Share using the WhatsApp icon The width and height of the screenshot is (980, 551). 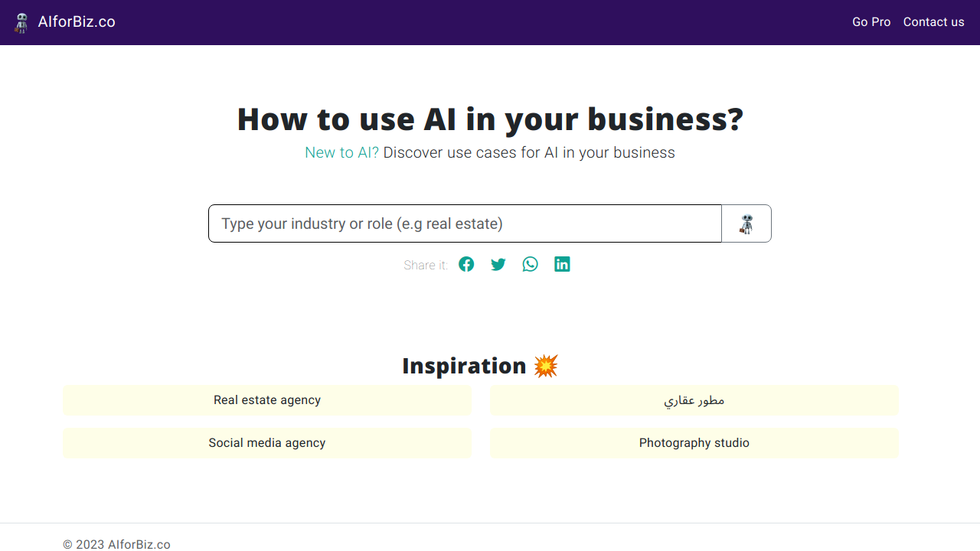pyautogui.click(x=531, y=264)
